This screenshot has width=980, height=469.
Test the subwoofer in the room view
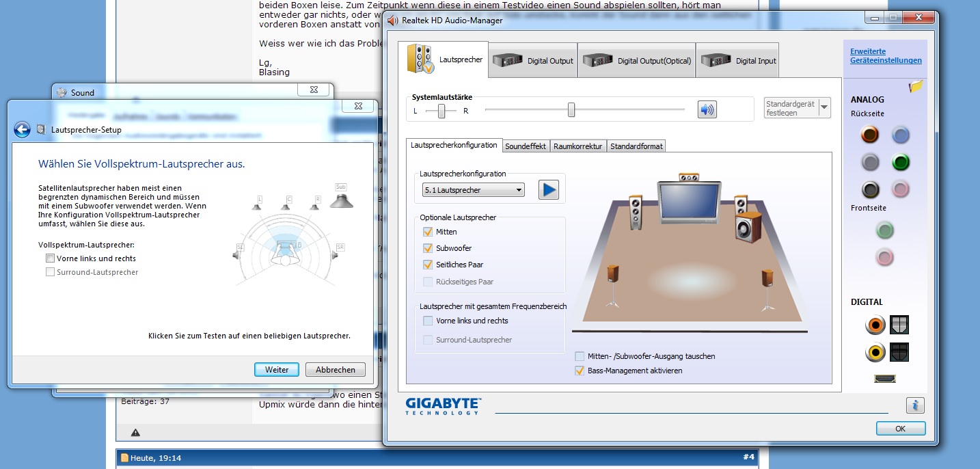(x=748, y=226)
